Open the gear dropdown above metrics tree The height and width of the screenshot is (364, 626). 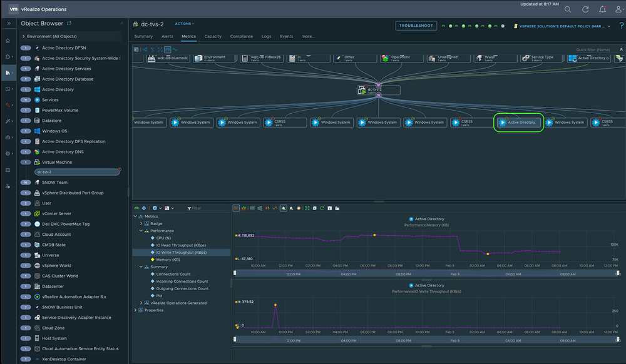pyautogui.click(x=156, y=208)
